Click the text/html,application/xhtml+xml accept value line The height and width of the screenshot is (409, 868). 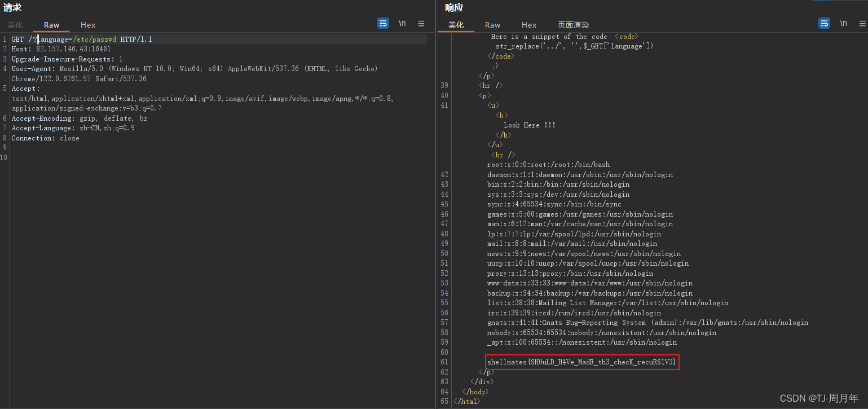(202, 99)
